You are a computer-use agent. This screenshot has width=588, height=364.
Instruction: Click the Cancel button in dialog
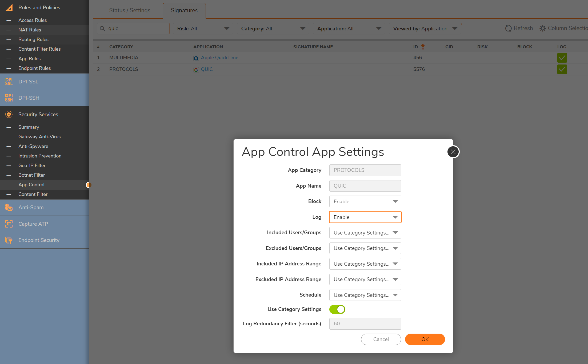pyautogui.click(x=381, y=339)
